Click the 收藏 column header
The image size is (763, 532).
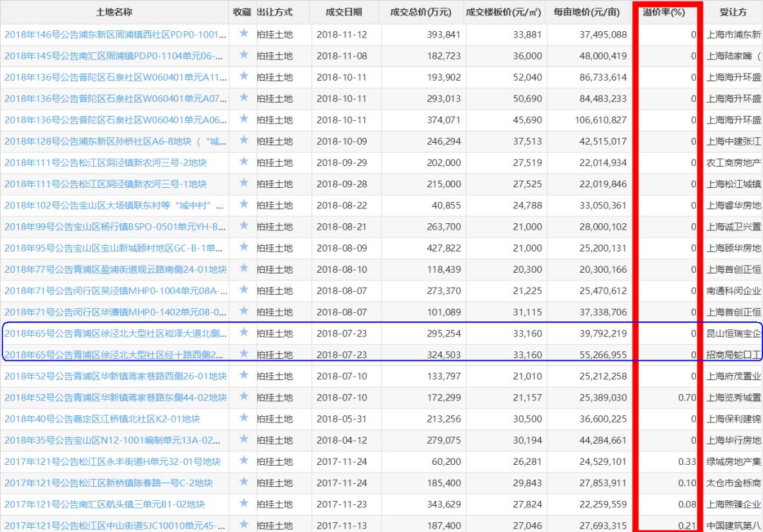(242, 12)
